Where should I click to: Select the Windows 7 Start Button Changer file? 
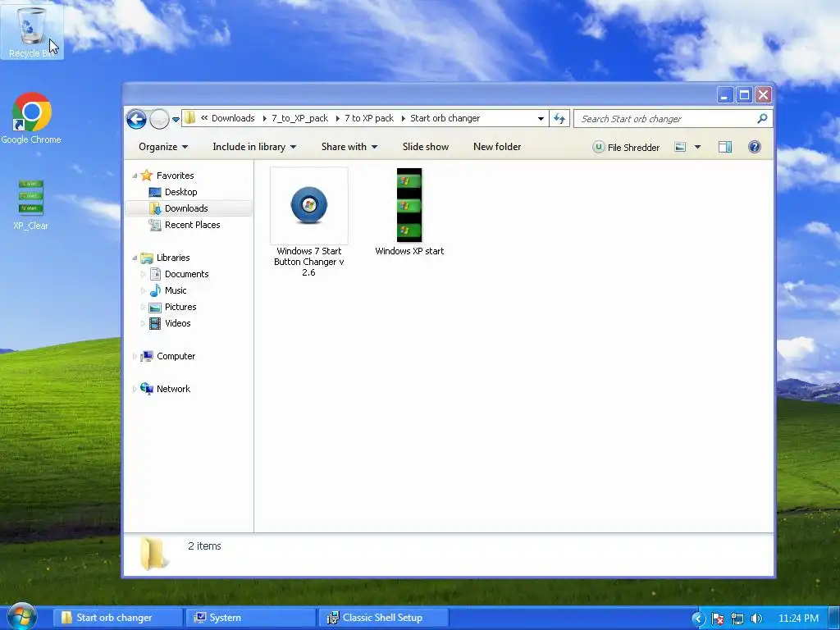tap(308, 221)
